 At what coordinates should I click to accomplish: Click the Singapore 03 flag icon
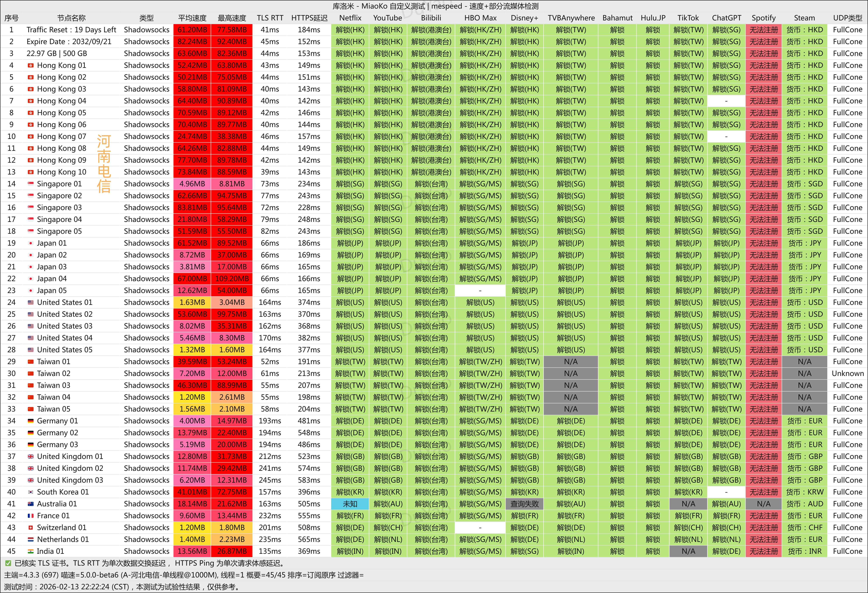[31, 208]
